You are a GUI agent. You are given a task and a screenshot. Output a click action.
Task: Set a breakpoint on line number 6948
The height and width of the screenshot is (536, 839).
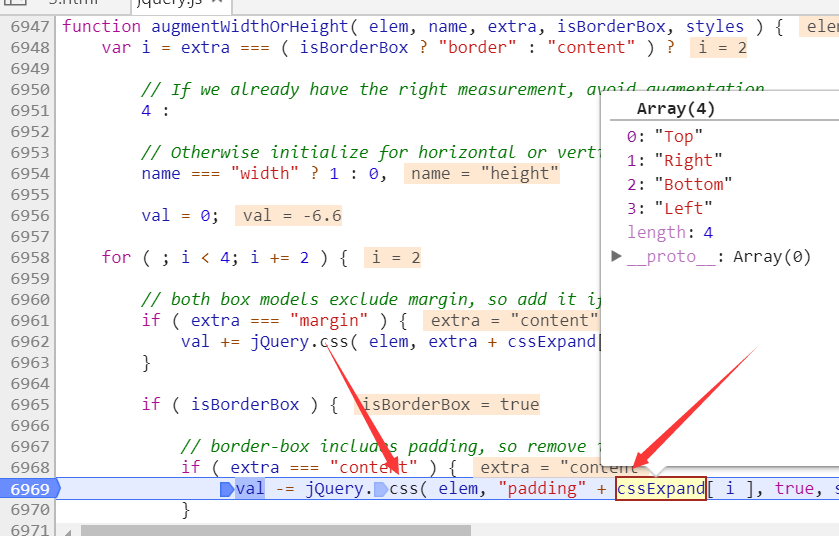pyautogui.click(x=30, y=48)
